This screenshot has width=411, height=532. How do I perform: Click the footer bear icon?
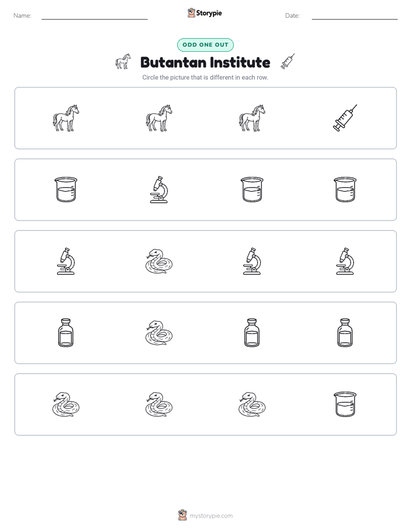182,515
